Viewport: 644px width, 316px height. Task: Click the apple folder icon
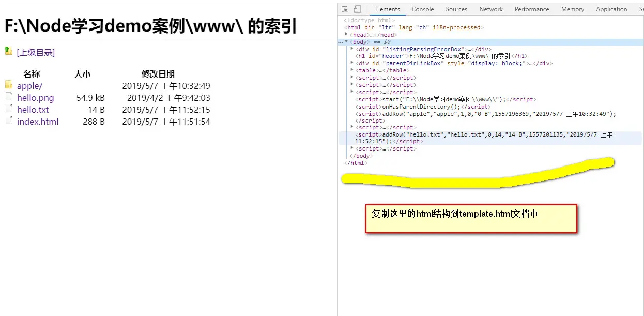tap(9, 85)
